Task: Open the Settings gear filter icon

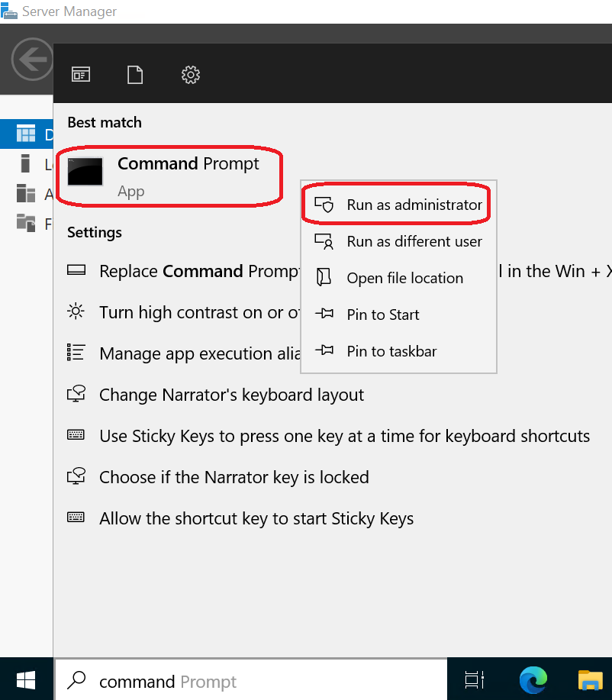Action: pos(190,75)
